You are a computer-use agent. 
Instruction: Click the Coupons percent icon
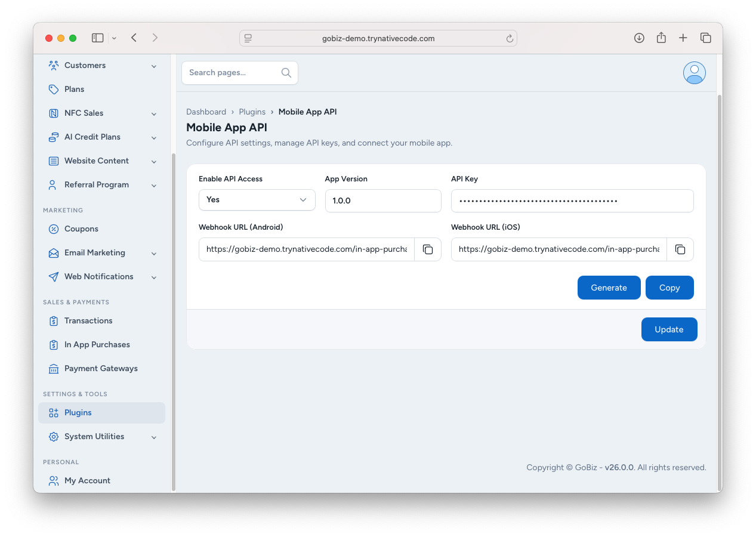[54, 229]
